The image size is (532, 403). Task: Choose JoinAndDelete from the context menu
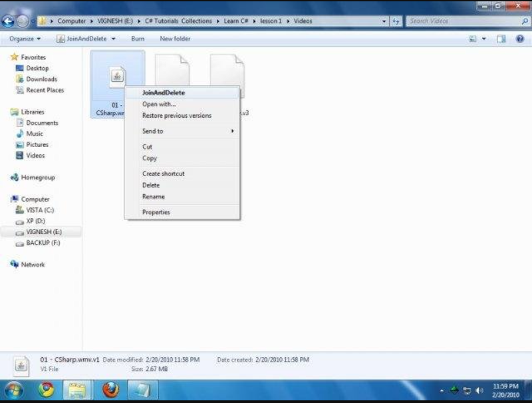(164, 92)
